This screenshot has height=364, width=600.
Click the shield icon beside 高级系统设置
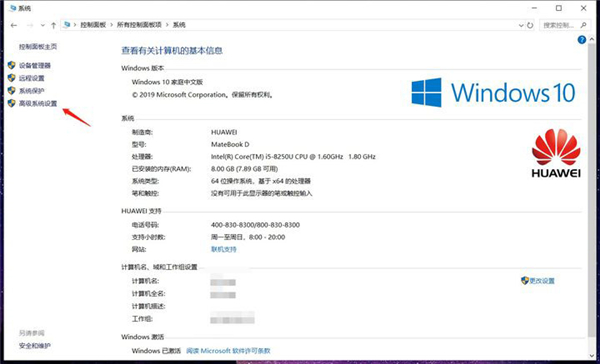(x=11, y=103)
